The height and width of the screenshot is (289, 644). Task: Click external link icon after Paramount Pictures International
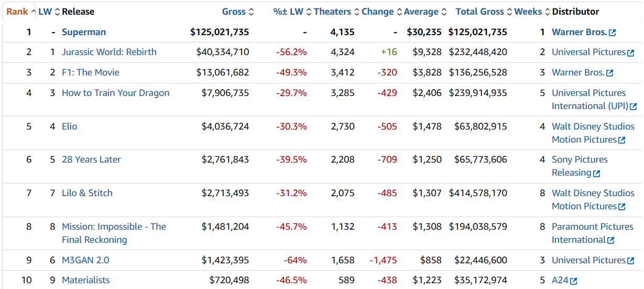[x=611, y=240]
